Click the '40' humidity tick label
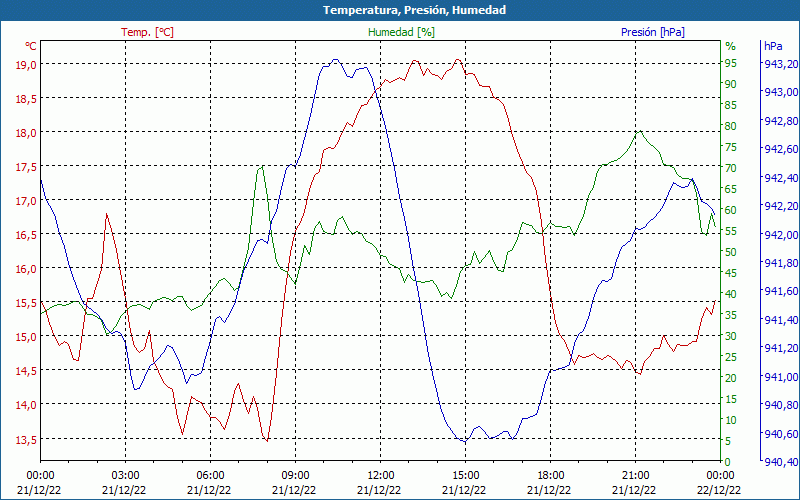The width and height of the screenshot is (800, 500). point(731,294)
